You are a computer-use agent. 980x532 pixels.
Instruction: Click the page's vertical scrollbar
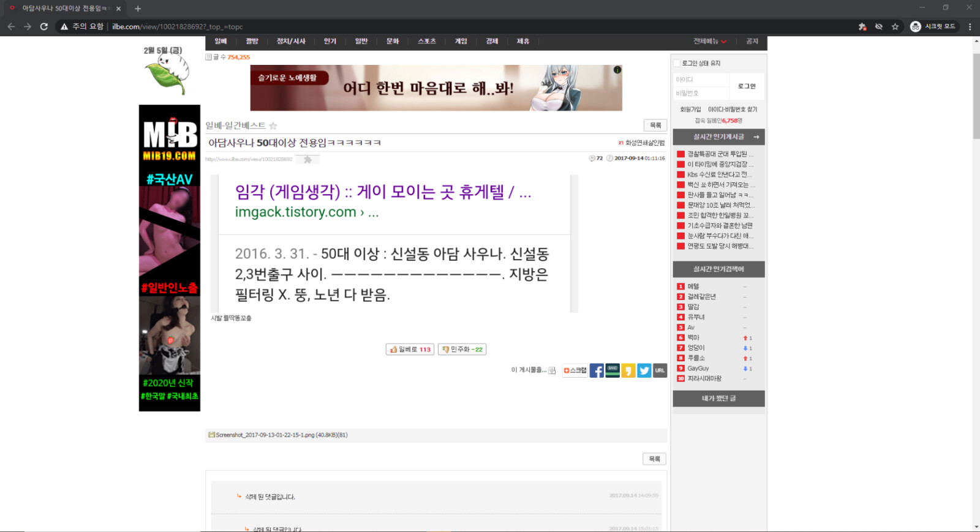coord(976,98)
